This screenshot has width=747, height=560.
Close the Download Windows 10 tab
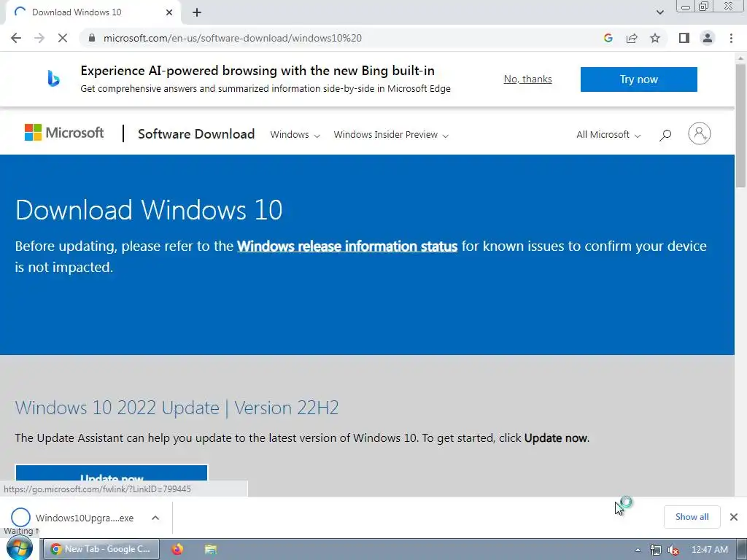[169, 12]
